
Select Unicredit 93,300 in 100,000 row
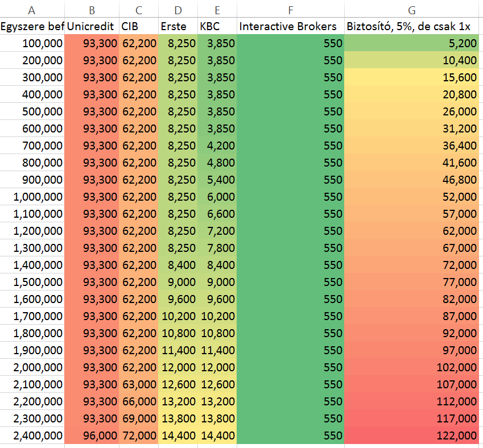(x=92, y=43)
